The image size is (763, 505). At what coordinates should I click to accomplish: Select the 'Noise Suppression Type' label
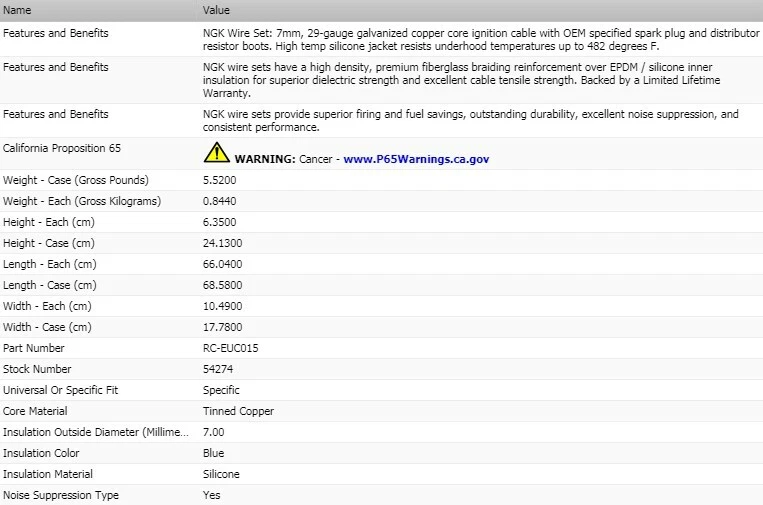(61, 495)
